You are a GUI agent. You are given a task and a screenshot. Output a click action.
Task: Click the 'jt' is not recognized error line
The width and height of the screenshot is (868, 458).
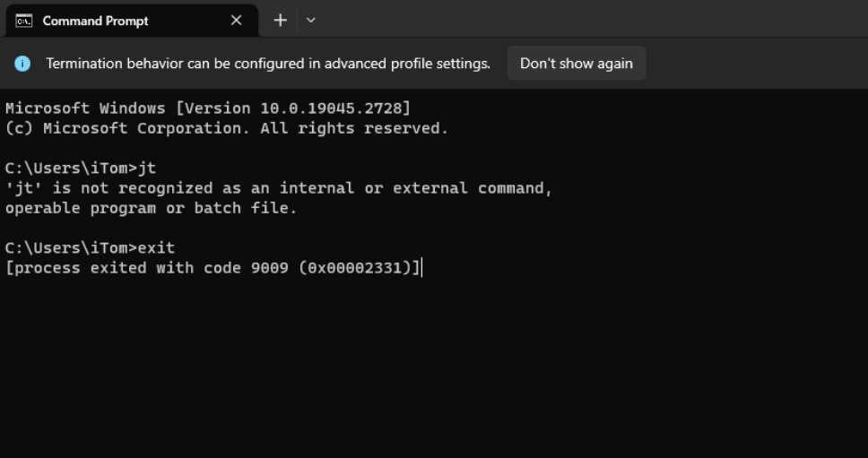click(x=279, y=188)
